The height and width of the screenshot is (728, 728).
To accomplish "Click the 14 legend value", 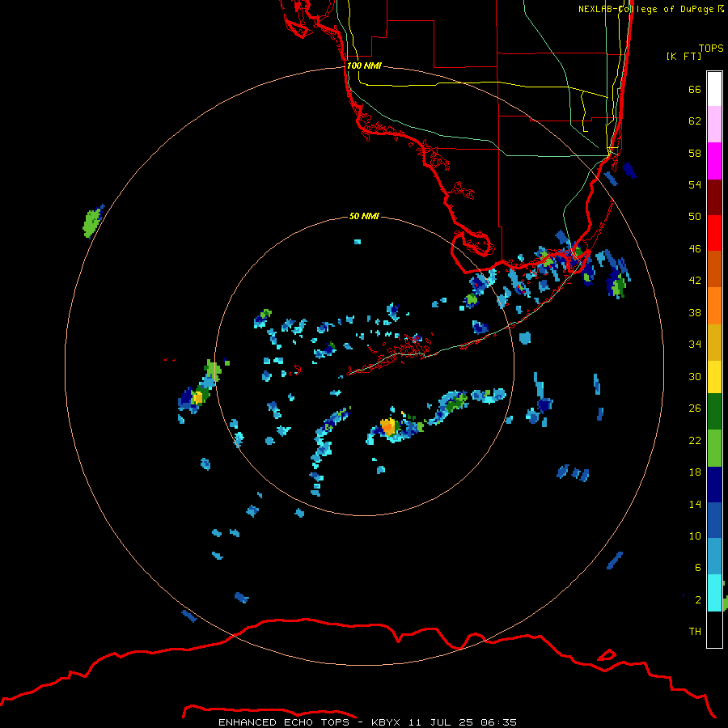I will point(695,504).
